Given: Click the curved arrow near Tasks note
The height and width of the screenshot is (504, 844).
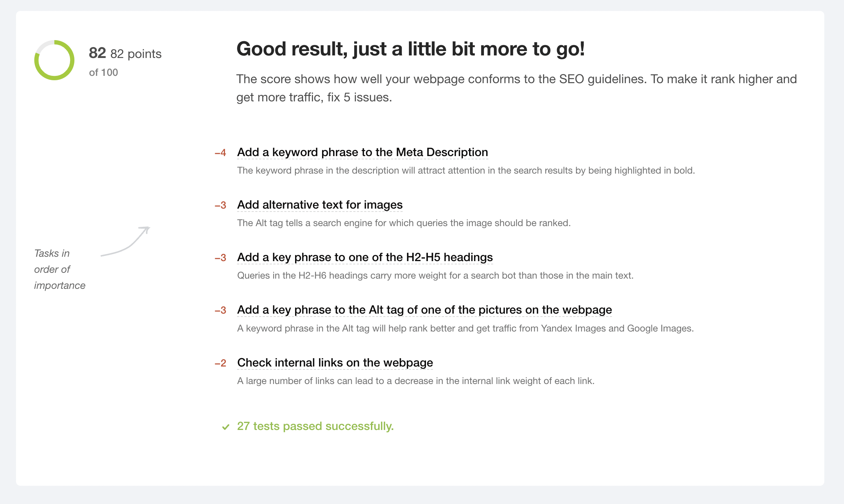Looking at the screenshot, I should pos(125,241).
